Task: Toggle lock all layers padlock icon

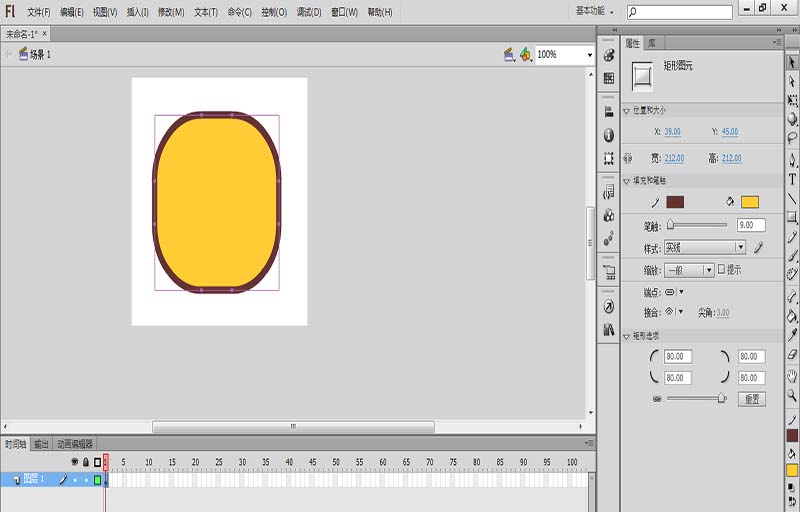Action: click(86, 462)
